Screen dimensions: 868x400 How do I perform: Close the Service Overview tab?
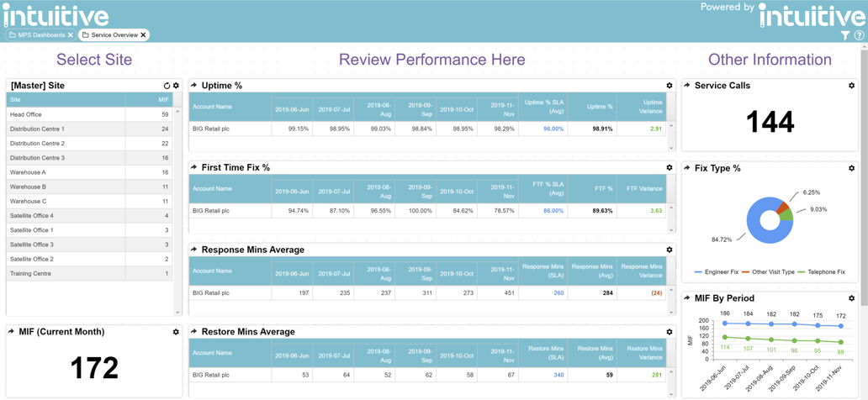[144, 35]
